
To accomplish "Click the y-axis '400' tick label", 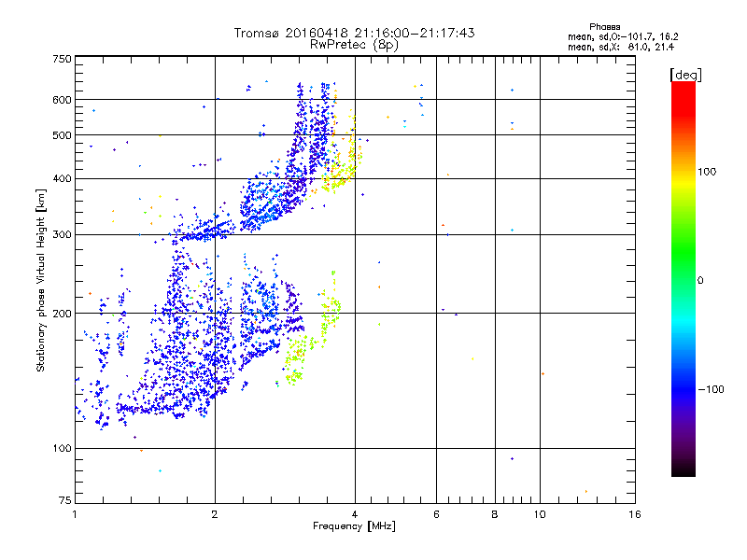I will [62, 179].
